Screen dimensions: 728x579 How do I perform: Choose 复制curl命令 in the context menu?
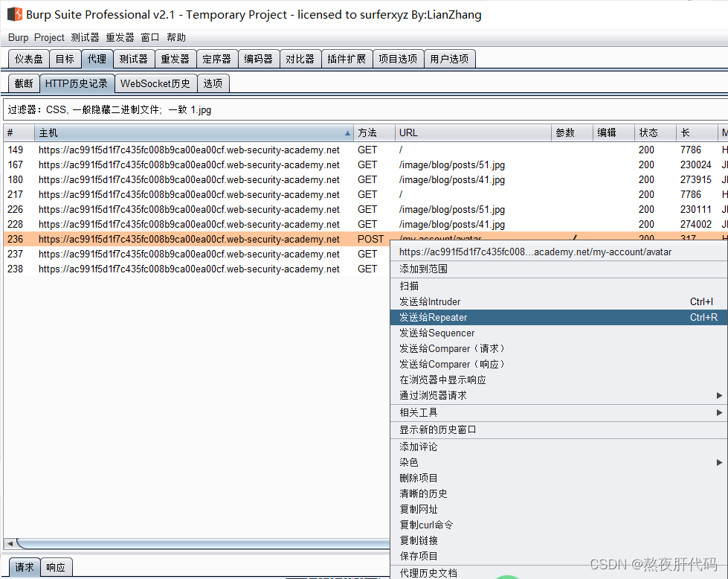tap(559, 525)
